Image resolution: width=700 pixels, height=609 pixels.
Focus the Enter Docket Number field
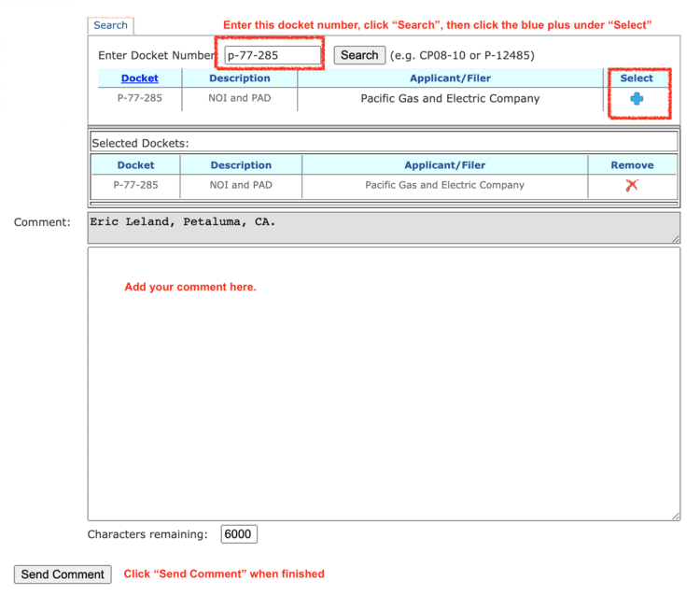pos(272,55)
